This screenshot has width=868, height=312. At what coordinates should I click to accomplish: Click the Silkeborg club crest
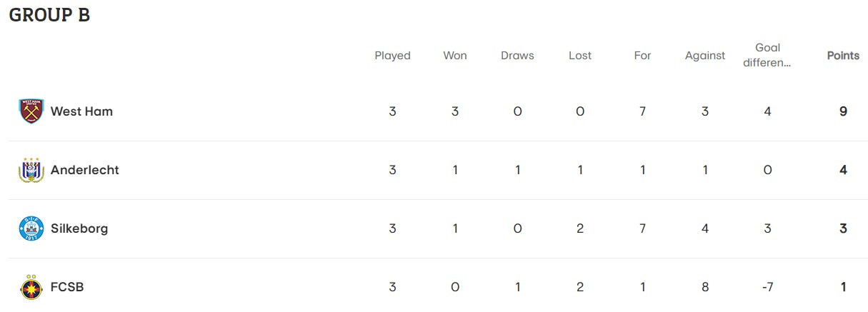pos(31,228)
